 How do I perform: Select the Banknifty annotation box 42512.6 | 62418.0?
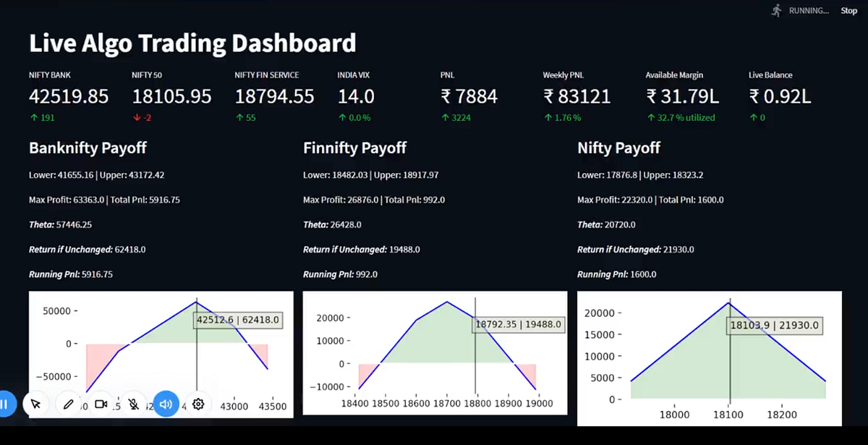click(x=238, y=319)
